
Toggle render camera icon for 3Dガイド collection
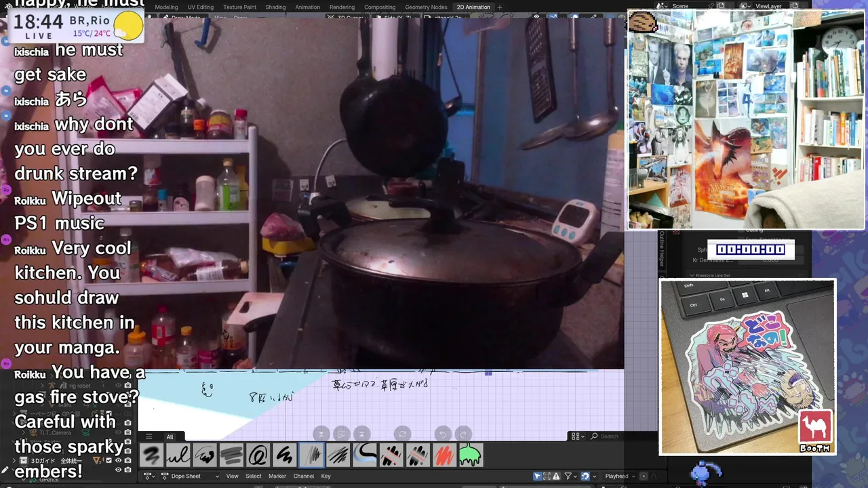(x=127, y=461)
